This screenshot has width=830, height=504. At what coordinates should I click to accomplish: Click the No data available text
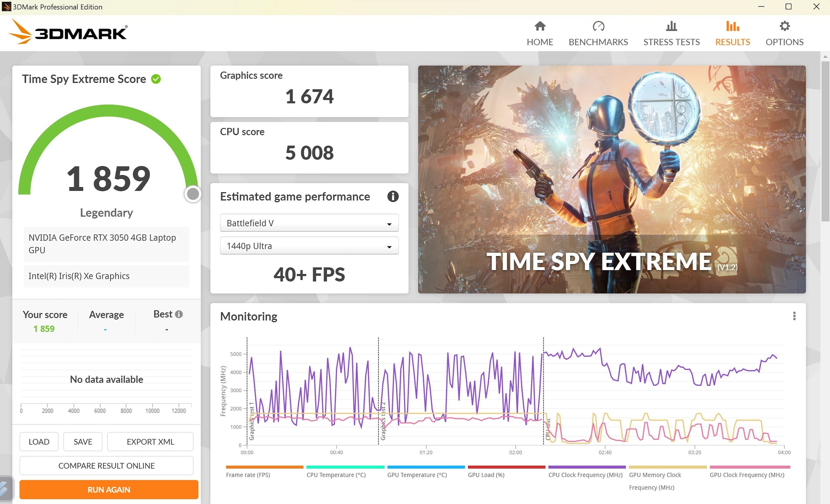106,379
